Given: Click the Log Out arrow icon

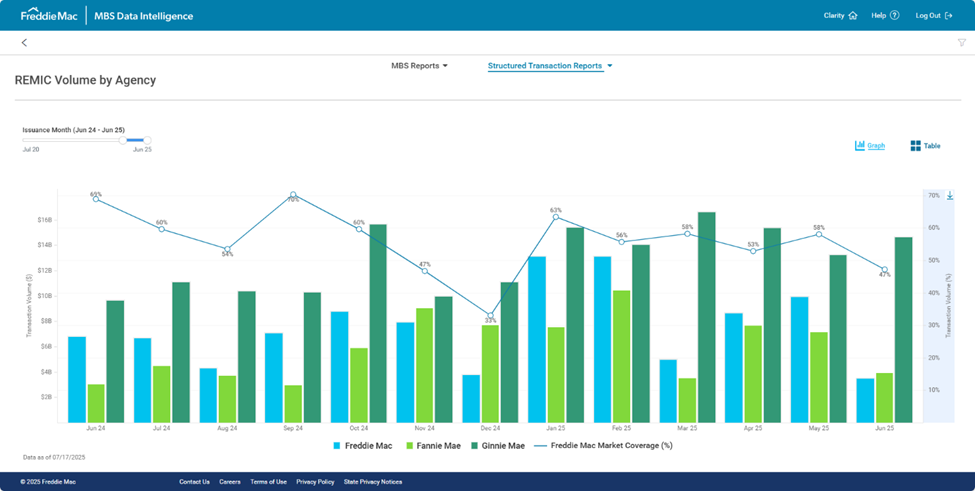Looking at the screenshot, I should coord(948,16).
